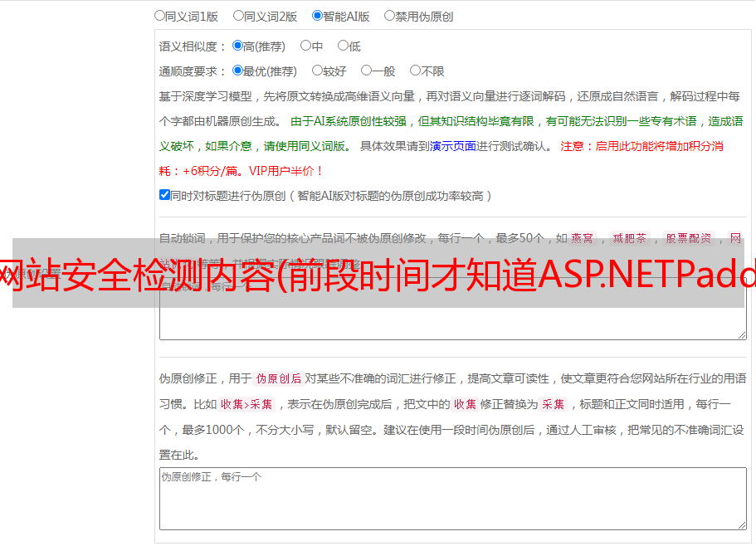Image resolution: width=756 pixels, height=546 pixels.
Task: Select 禁用伪原创 radio option
Action: pos(389,16)
